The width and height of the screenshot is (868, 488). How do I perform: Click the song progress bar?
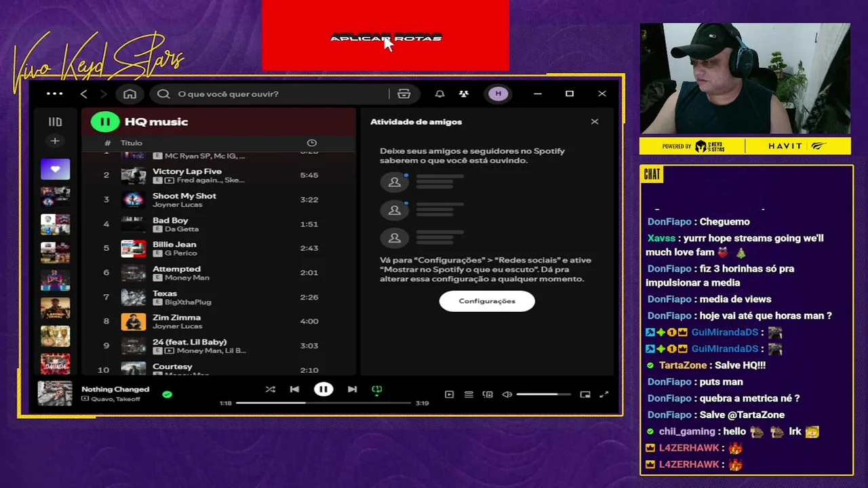(x=323, y=403)
